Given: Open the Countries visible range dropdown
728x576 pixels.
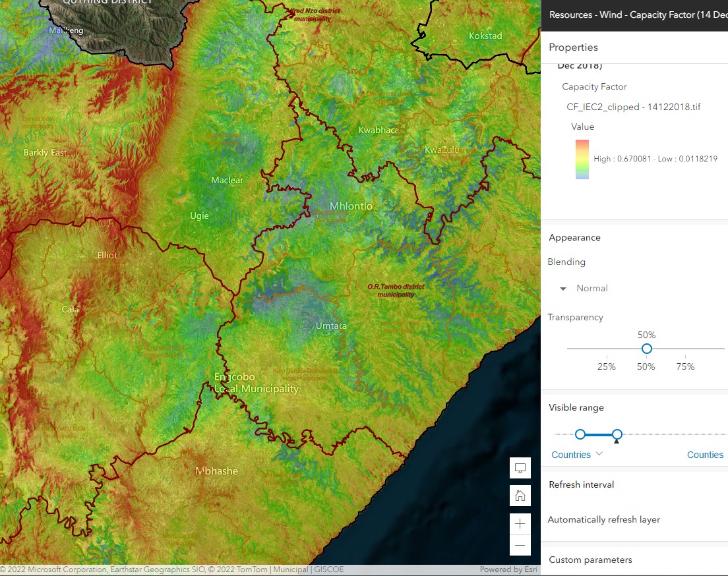Looking at the screenshot, I should tap(577, 454).
